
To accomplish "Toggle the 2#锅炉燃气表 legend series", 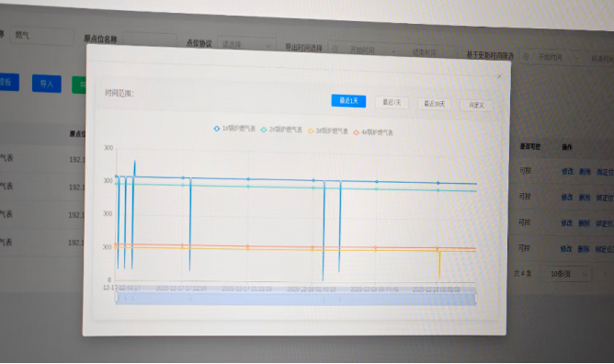I will (x=281, y=130).
